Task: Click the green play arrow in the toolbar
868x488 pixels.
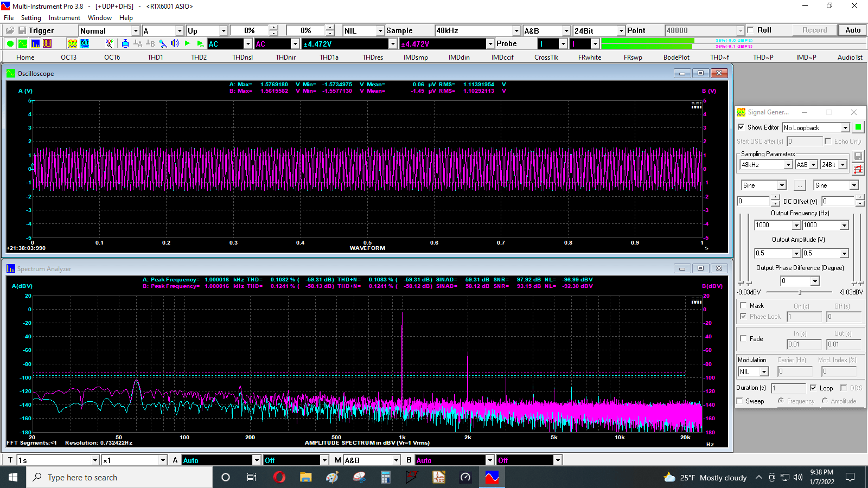Action: [188, 43]
